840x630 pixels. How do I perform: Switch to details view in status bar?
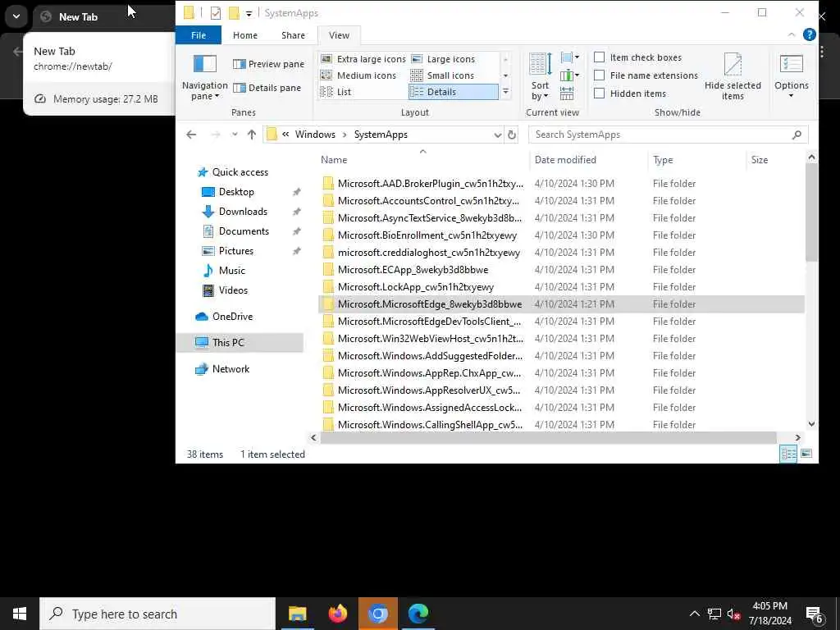click(x=788, y=454)
